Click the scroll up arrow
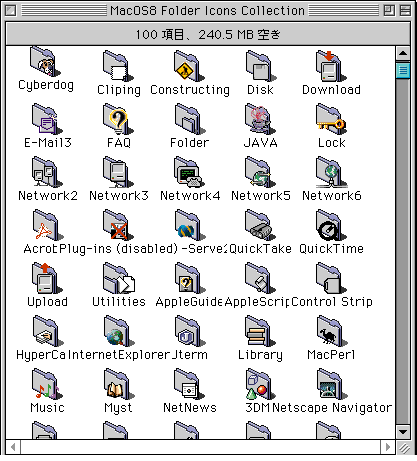This screenshot has height=461, width=417. pos(403,53)
